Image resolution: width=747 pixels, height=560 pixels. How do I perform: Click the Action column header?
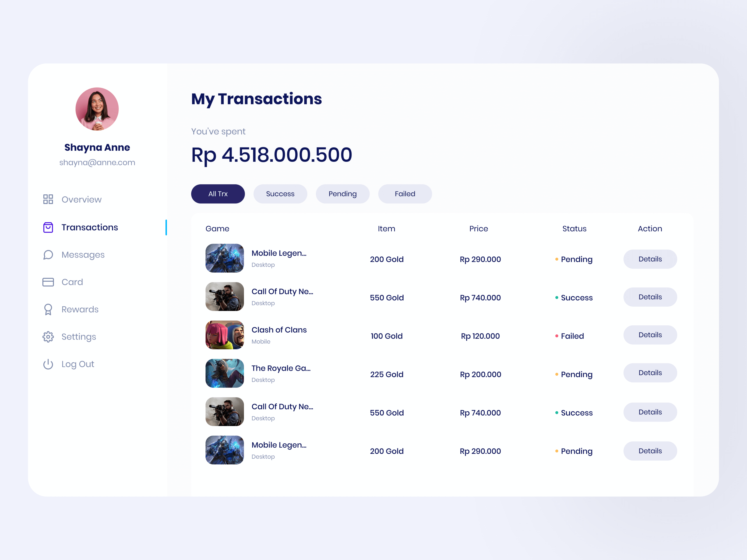pos(650,229)
